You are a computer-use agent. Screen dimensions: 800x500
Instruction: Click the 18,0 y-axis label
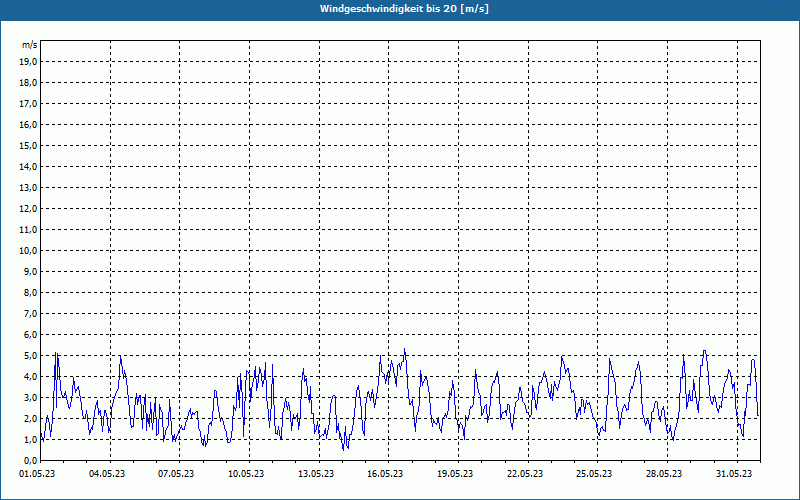point(28,83)
